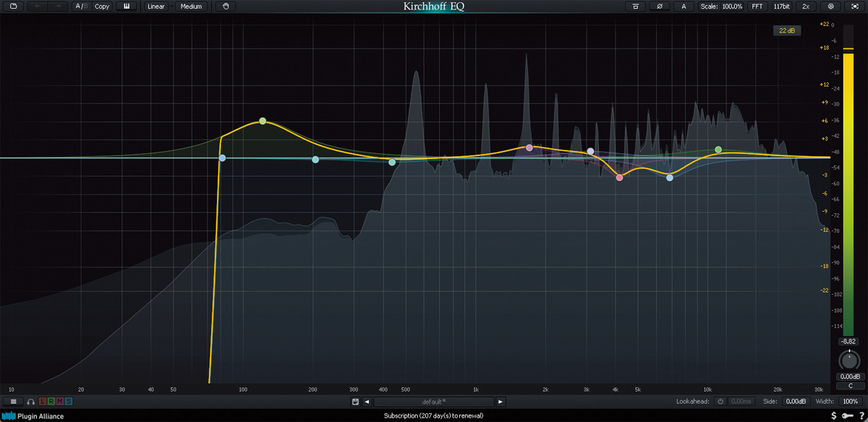Select the green peak band node near 120 Hz
The image size is (868, 422).
click(263, 121)
